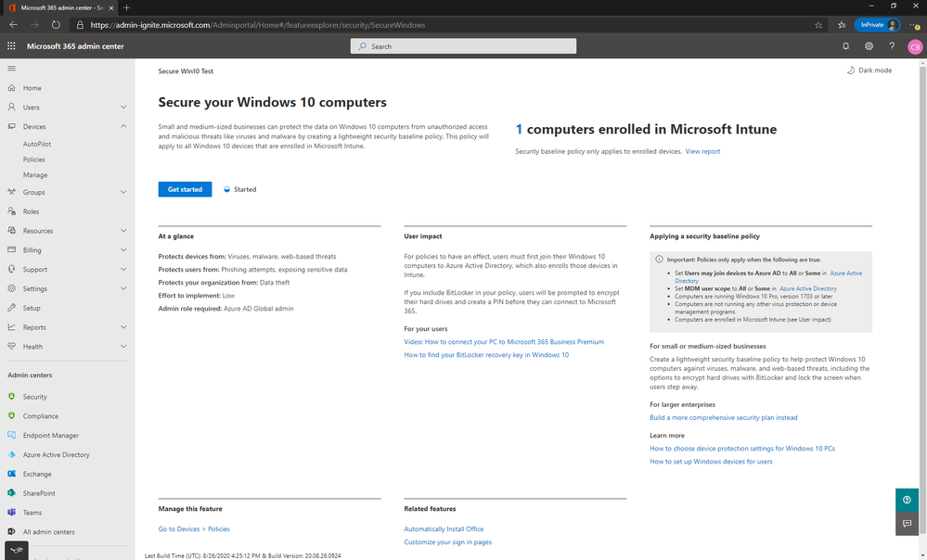Click the feedback chat icon
This screenshot has height=560, width=927.
tap(907, 523)
